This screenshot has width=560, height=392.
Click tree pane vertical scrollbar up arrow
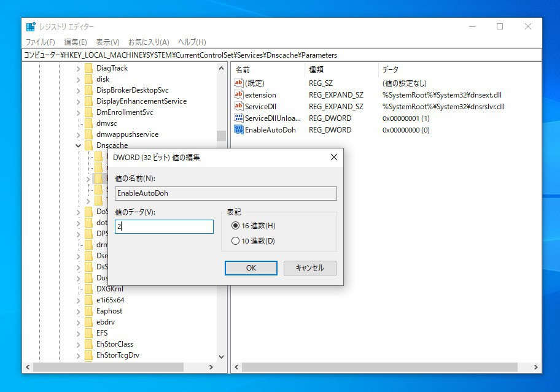221,68
